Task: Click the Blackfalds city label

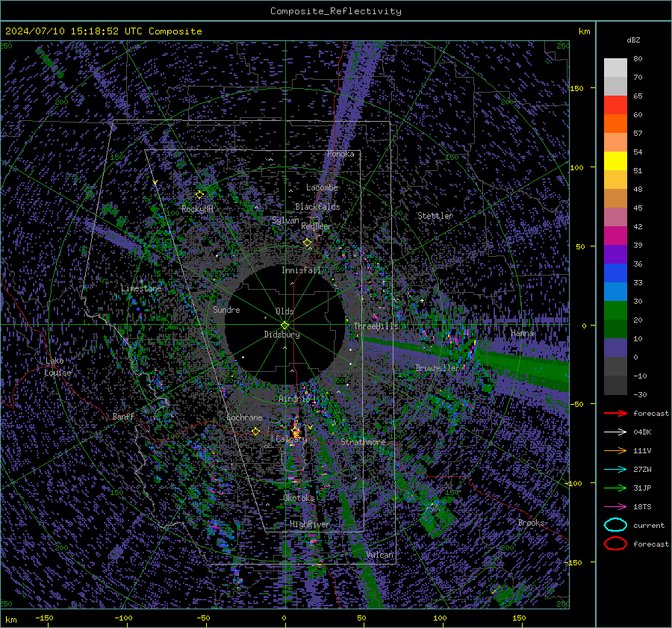Action: click(317, 207)
